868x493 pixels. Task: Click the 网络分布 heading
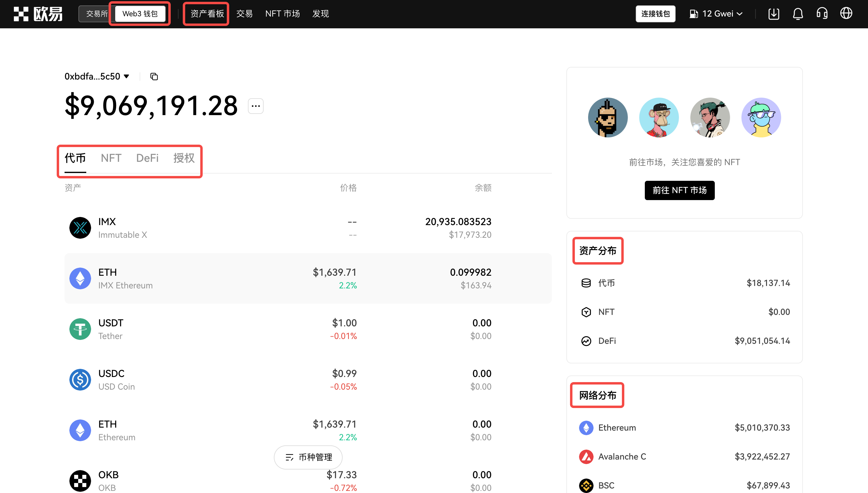point(598,395)
